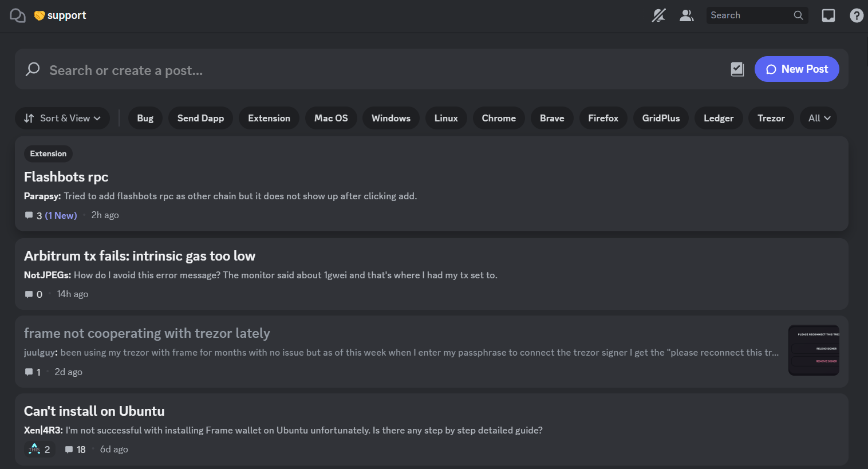Select the Extension tag filter

coord(269,118)
